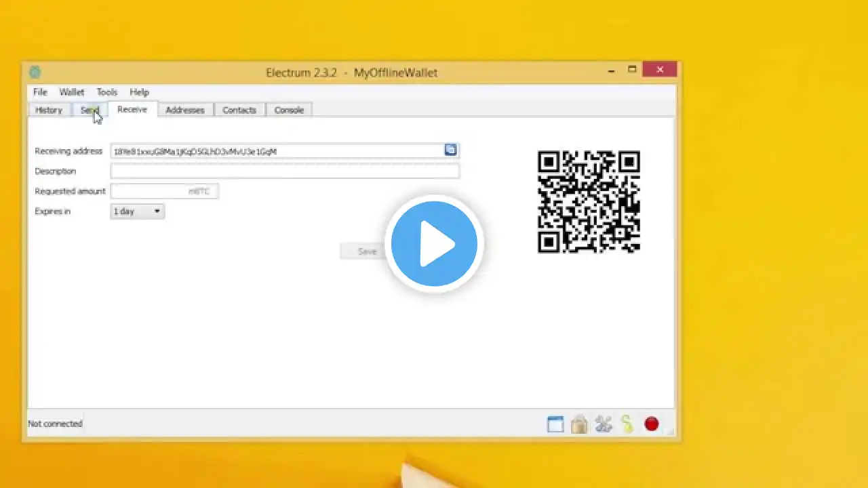868x488 pixels.
Task: Copy the receiving address with the clipboard icon
Action: 450,150
